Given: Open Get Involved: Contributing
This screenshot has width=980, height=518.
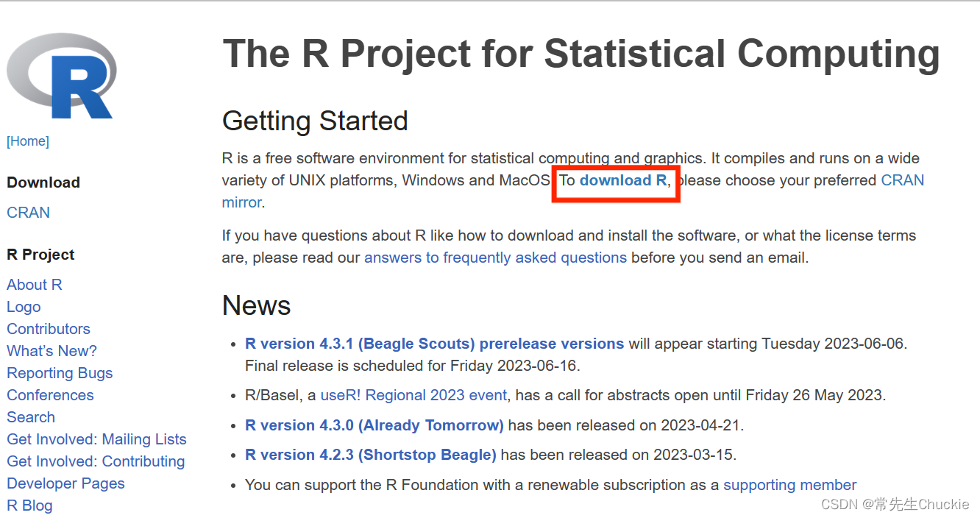Looking at the screenshot, I should click(96, 461).
